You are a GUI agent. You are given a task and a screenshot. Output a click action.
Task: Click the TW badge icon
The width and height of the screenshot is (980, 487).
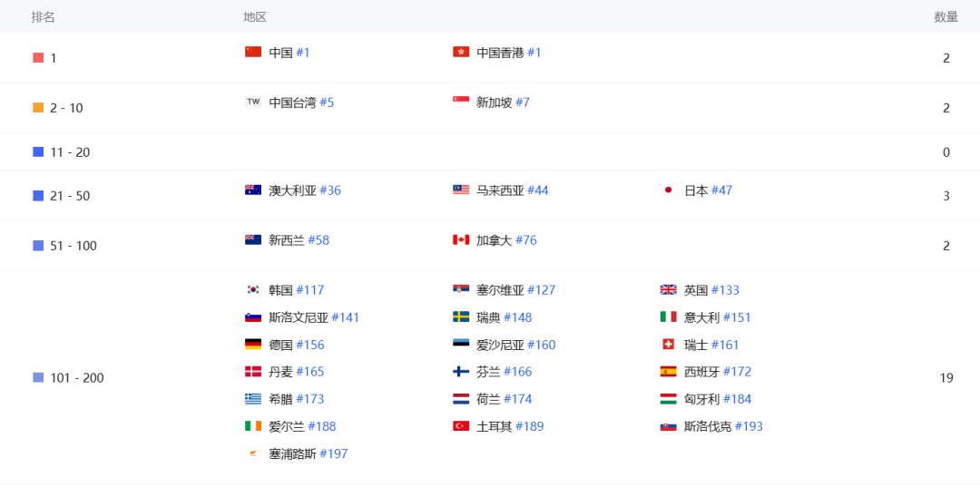click(253, 102)
